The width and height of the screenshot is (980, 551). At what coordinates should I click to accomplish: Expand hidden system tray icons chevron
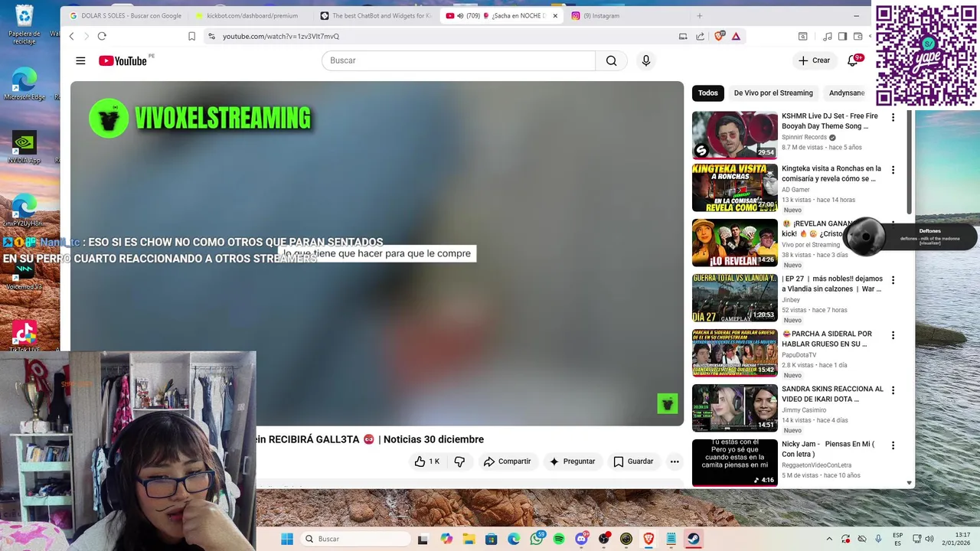[x=829, y=539]
